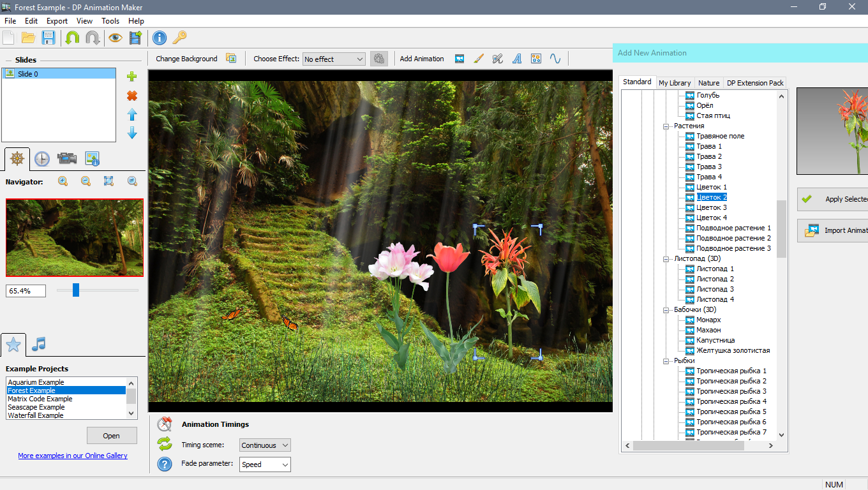The width and height of the screenshot is (868, 490).
Task: Click the Navigator zoom in magnifier
Action: point(63,181)
